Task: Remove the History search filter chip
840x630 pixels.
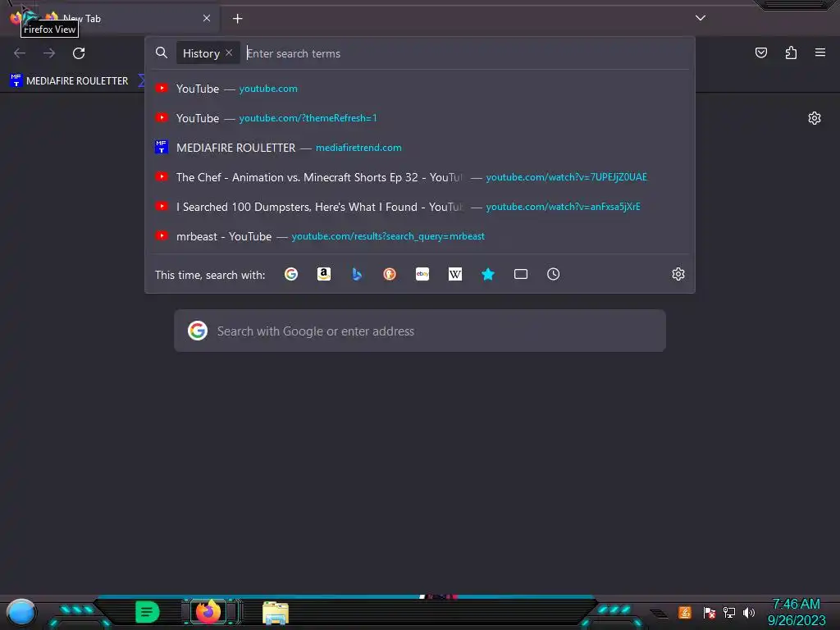Action: tap(229, 52)
